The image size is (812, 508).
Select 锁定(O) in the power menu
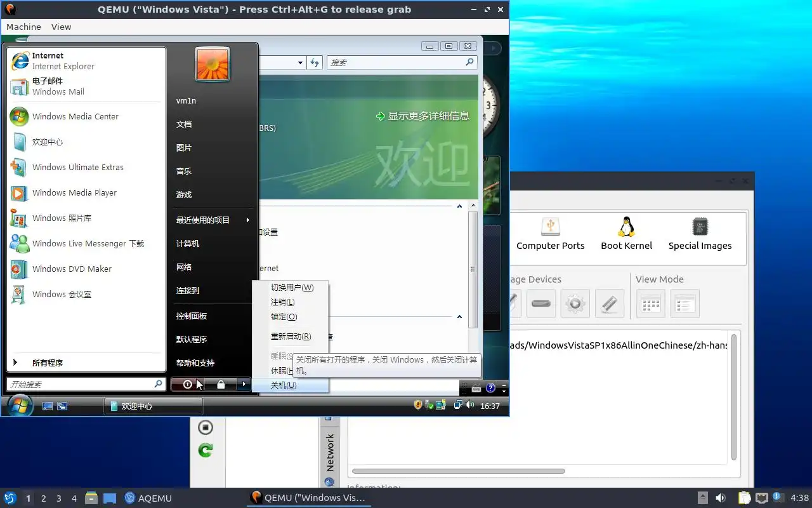(x=291, y=317)
